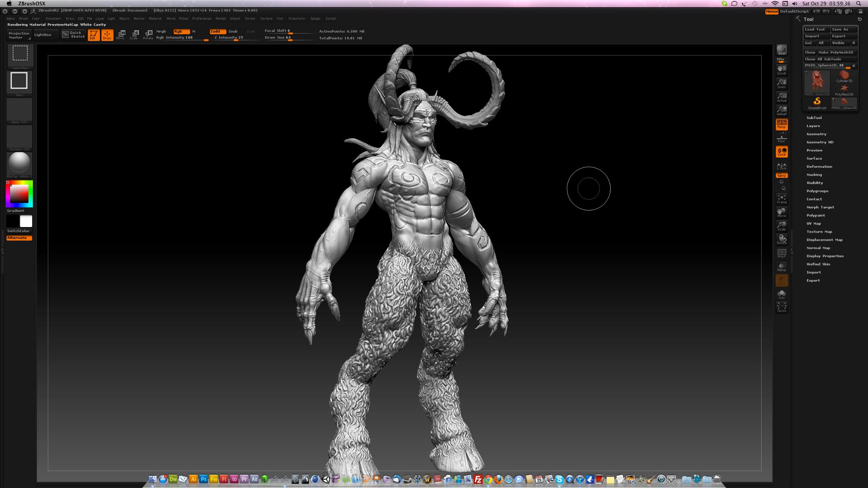
Task: Activate Draw mode button
Action: click(107, 35)
